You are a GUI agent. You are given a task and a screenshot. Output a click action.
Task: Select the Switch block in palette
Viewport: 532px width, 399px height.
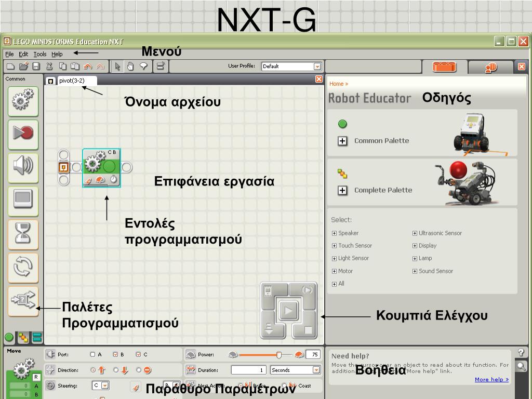(x=23, y=301)
